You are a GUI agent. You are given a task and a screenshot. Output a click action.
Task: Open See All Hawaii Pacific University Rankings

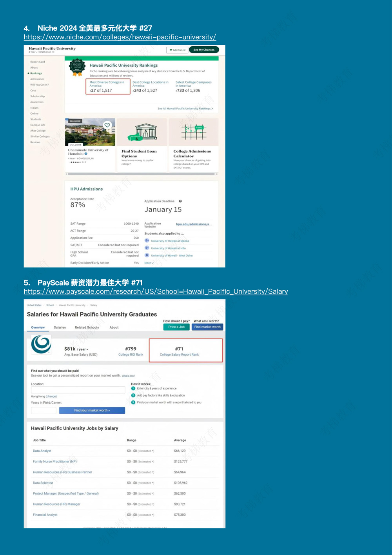185,109
